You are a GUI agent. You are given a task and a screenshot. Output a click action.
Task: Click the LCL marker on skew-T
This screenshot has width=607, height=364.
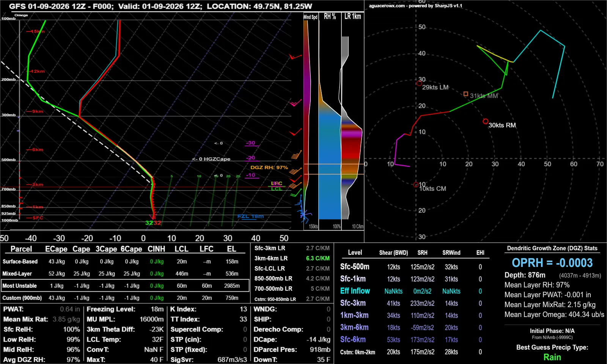click(276, 188)
